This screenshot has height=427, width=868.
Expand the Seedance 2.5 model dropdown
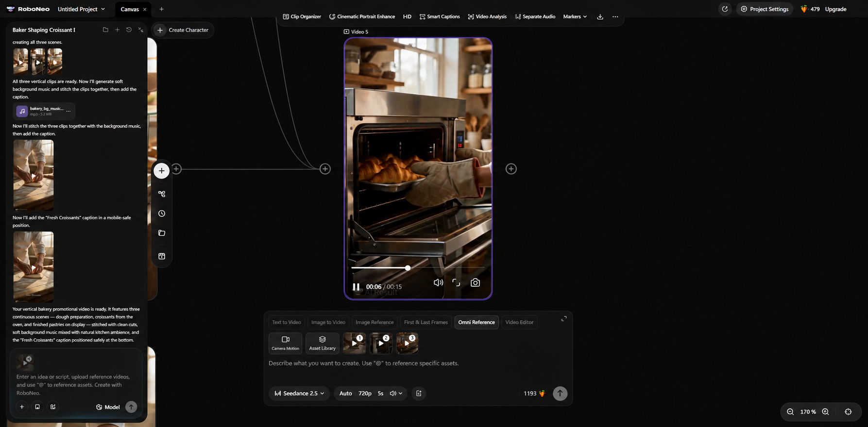tap(299, 394)
